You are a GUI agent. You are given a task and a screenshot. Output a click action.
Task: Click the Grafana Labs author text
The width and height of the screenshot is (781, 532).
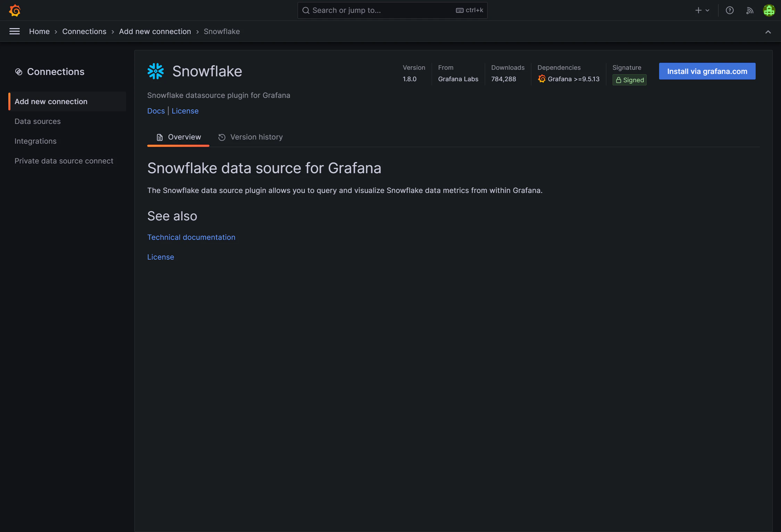click(x=458, y=79)
